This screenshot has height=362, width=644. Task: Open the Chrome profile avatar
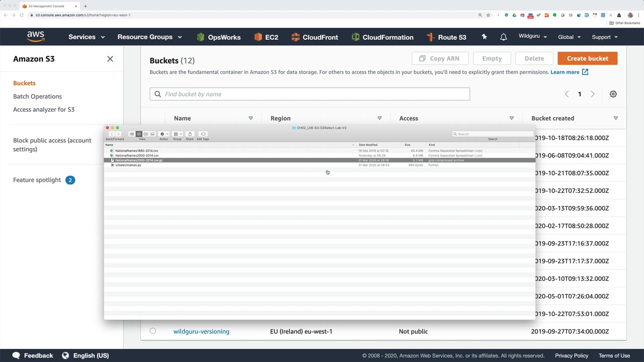pyautogui.click(x=630, y=15)
